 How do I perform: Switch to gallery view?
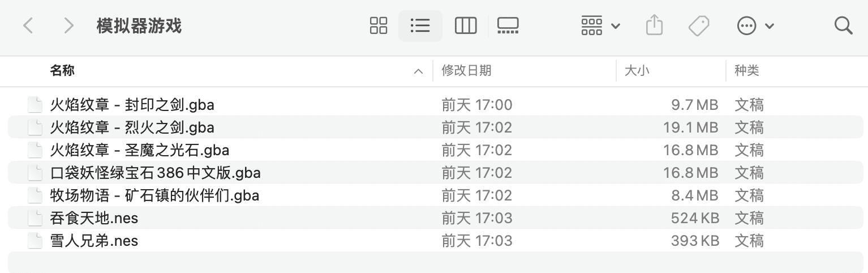coord(508,25)
